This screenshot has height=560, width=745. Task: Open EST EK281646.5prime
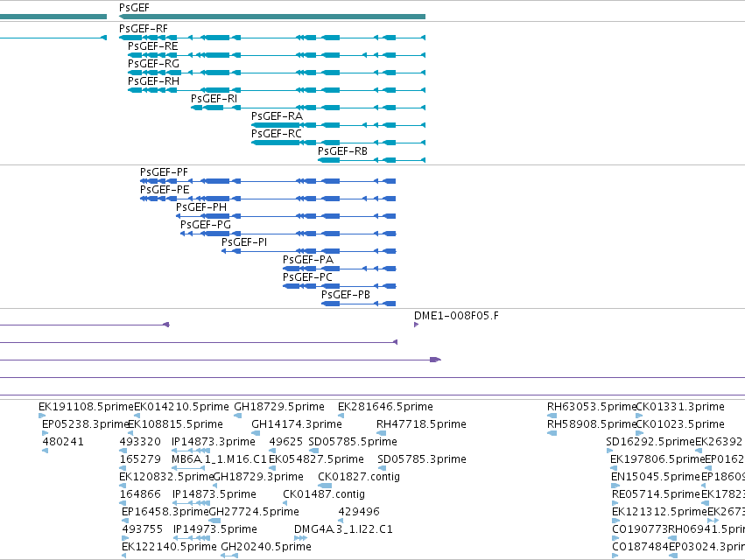click(385, 407)
